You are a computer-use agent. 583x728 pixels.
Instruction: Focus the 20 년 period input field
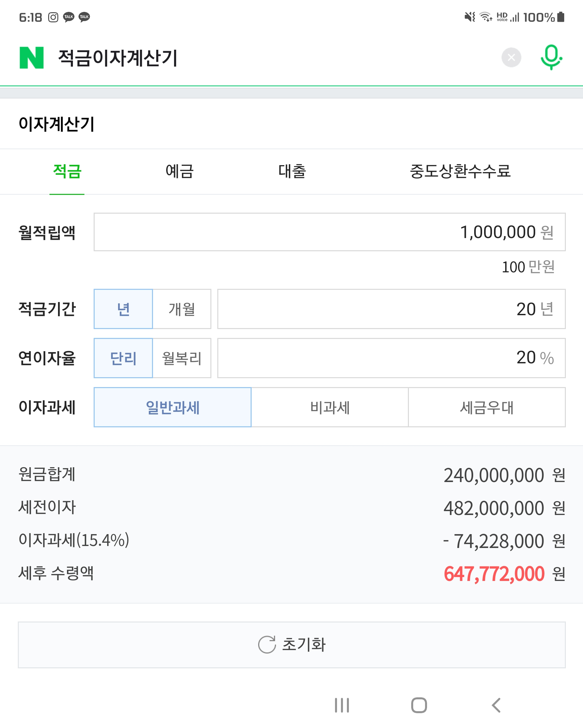click(x=391, y=309)
